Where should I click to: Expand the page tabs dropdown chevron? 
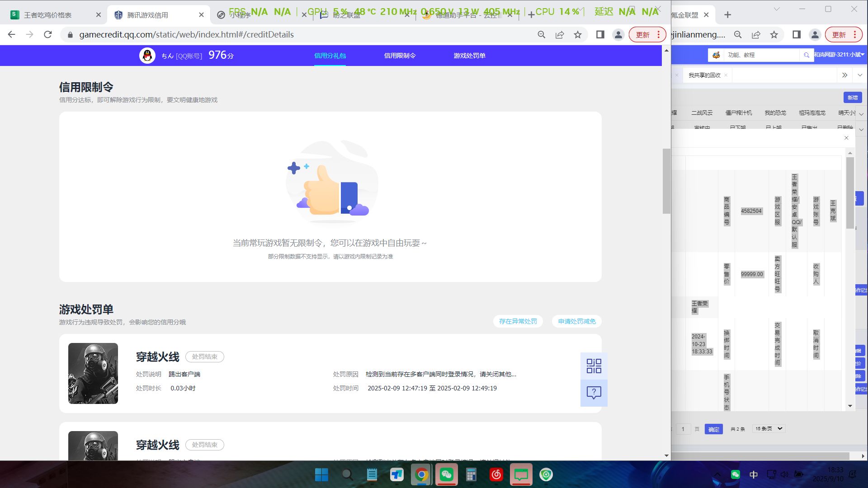(860, 75)
